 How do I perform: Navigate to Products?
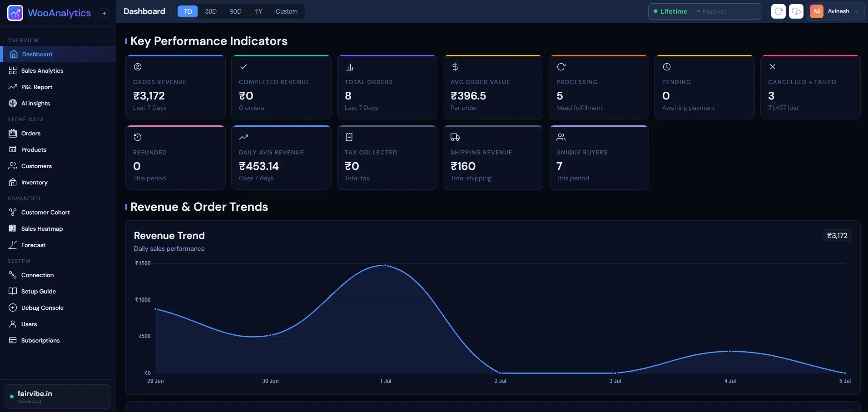58,149
